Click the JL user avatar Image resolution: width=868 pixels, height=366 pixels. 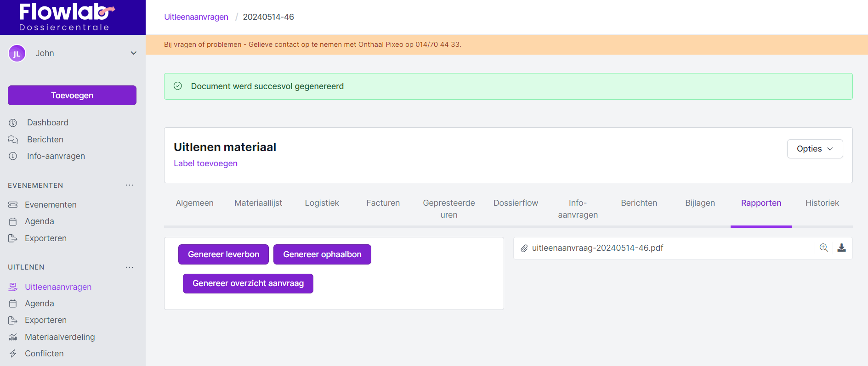tap(17, 53)
